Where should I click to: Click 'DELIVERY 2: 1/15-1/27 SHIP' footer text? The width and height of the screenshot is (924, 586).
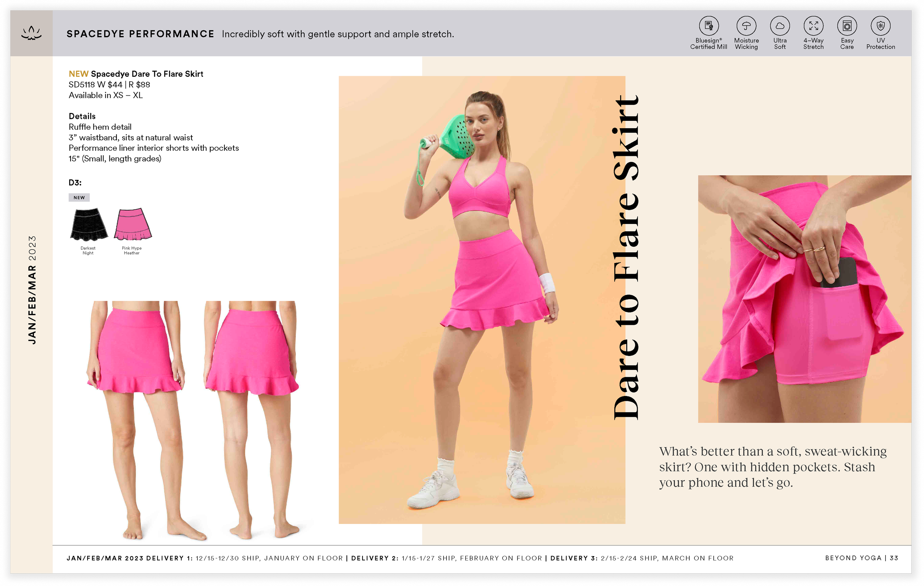[446, 558]
